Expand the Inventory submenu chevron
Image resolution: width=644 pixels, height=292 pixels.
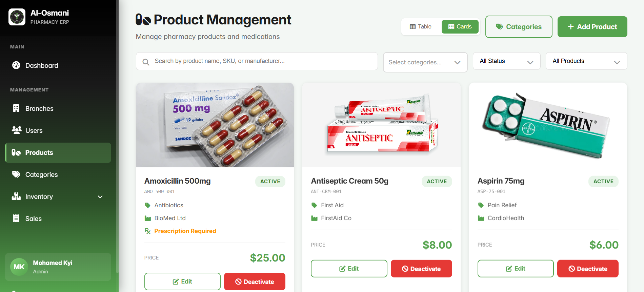point(100,197)
